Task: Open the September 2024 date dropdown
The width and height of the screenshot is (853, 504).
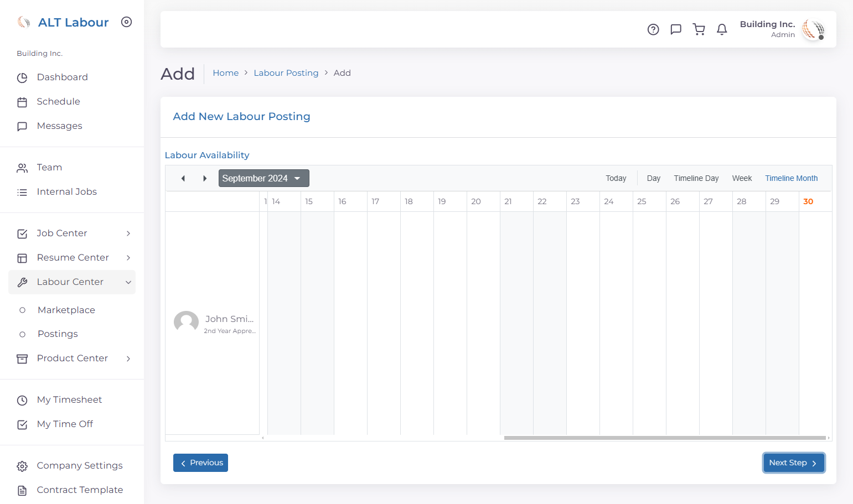Action: click(264, 178)
